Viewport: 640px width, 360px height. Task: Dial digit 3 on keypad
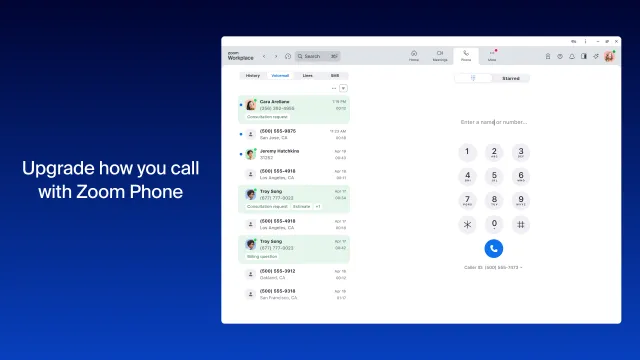click(x=521, y=152)
